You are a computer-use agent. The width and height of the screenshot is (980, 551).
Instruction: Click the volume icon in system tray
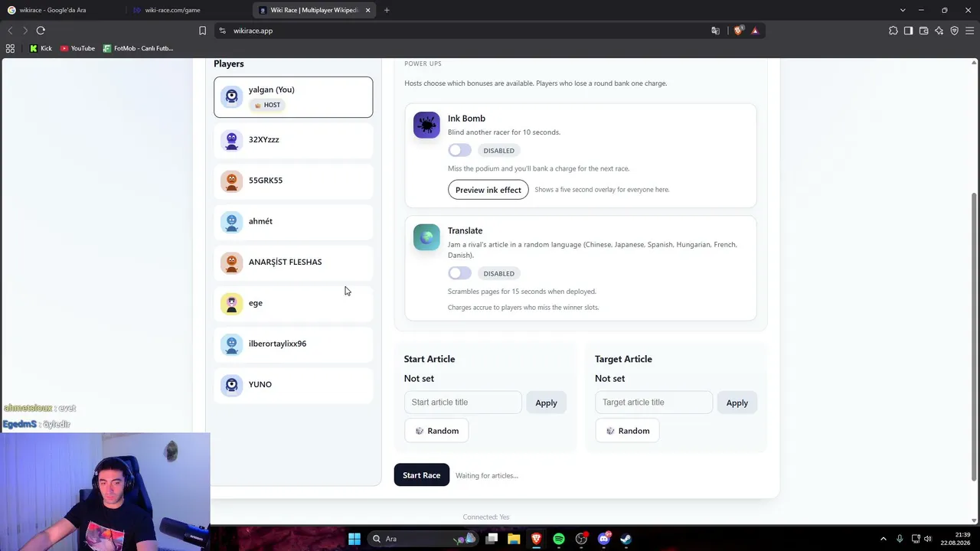[928, 539]
